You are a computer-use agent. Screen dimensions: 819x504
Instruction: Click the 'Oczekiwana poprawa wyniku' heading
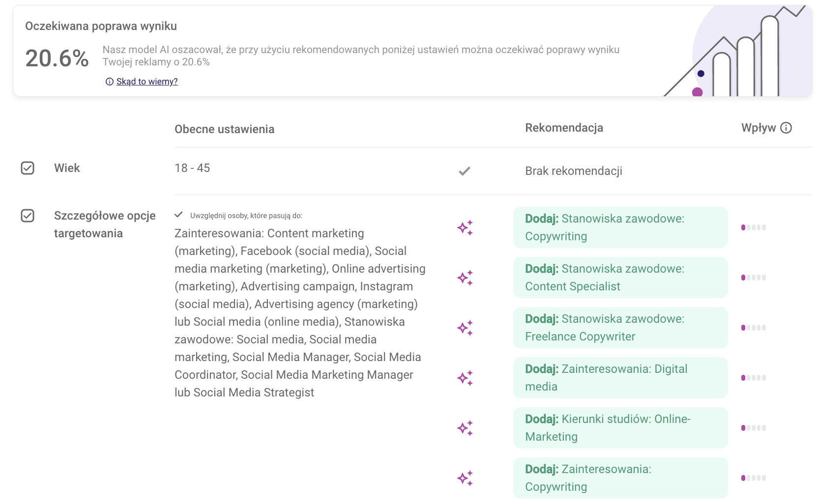[x=101, y=26]
